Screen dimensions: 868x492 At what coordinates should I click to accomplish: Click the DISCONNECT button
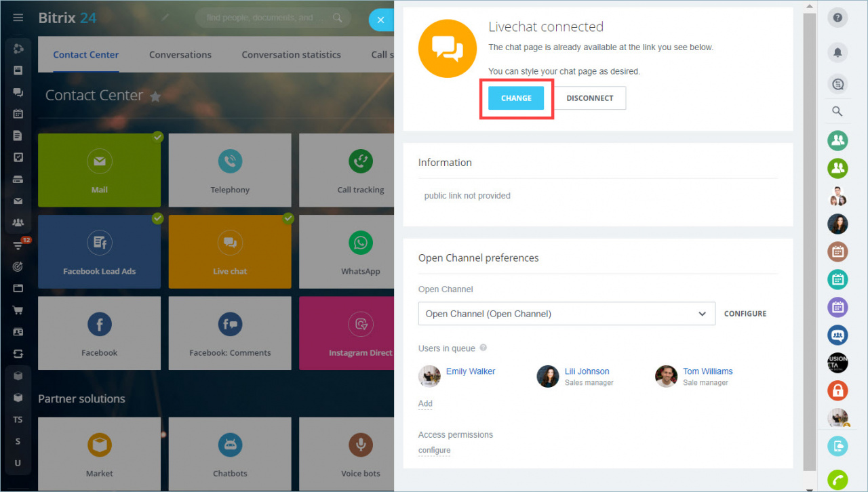coord(590,98)
